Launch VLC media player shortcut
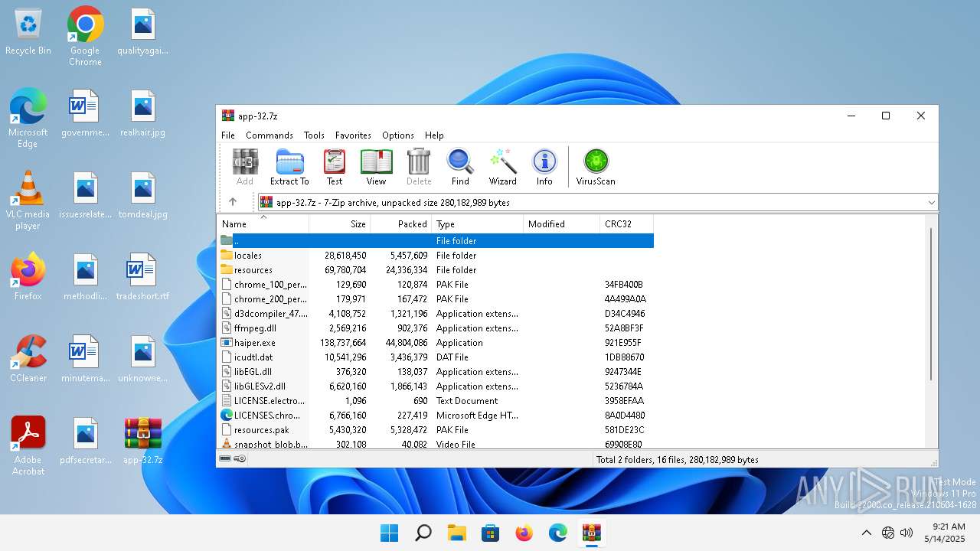 click(x=28, y=201)
